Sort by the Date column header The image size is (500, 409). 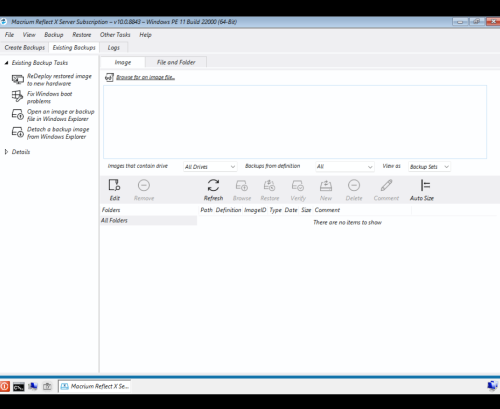click(x=291, y=210)
